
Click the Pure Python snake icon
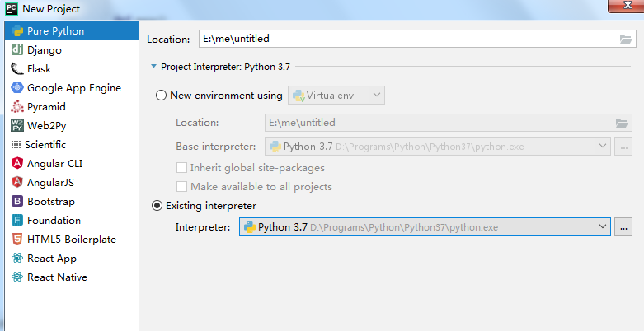(x=17, y=31)
